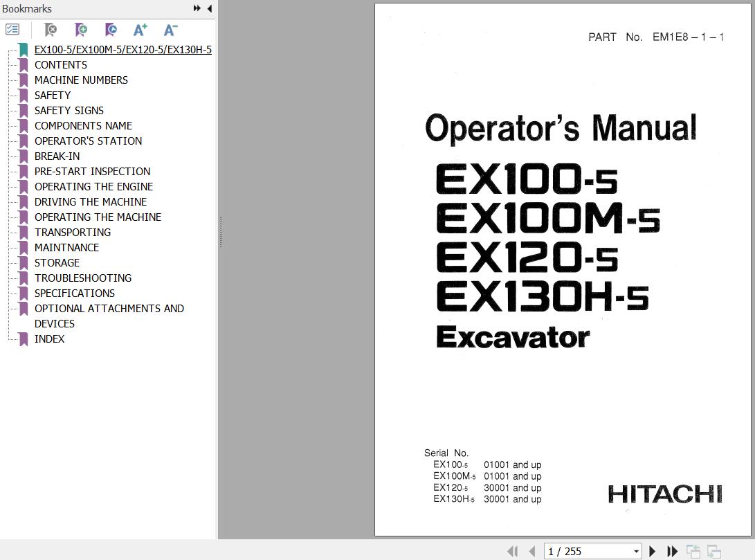This screenshot has height=560, width=755.
Task: Click the Operator's Manual title on page
Action: (x=561, y=127)
